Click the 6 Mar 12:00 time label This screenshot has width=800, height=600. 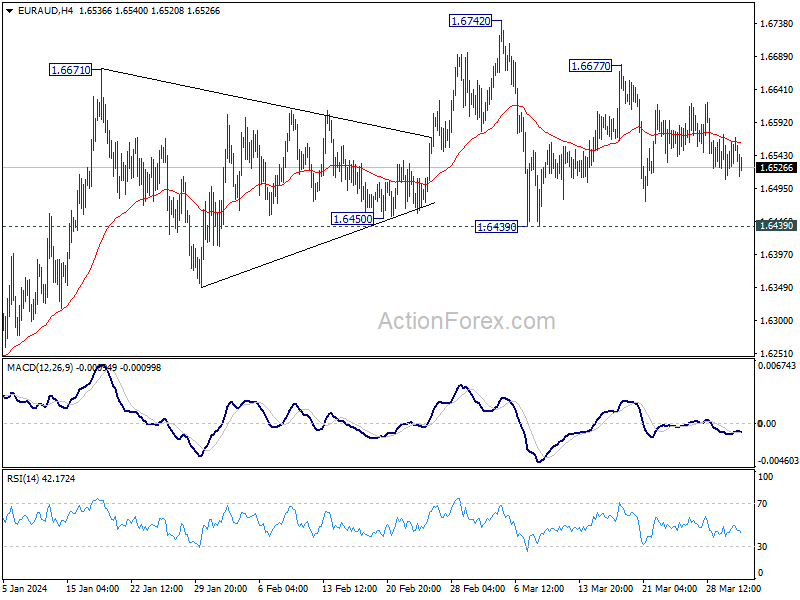pyautogui.click(x=539, y=588)
